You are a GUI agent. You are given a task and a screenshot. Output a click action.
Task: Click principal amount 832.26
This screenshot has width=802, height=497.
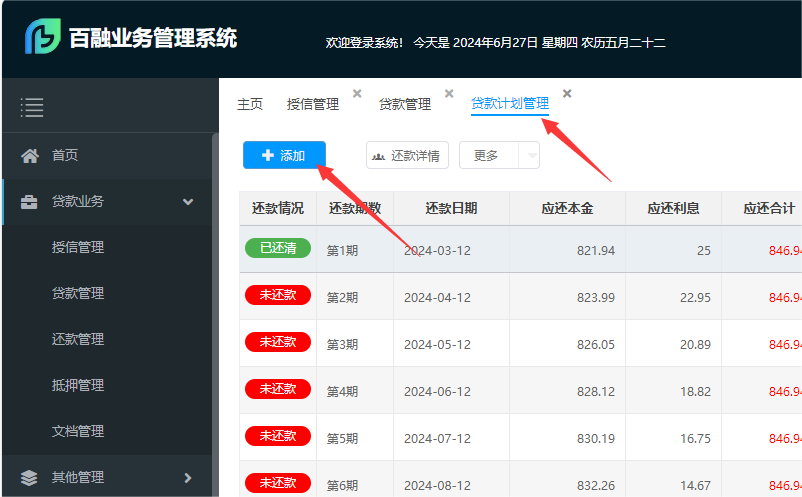(596, 485)
